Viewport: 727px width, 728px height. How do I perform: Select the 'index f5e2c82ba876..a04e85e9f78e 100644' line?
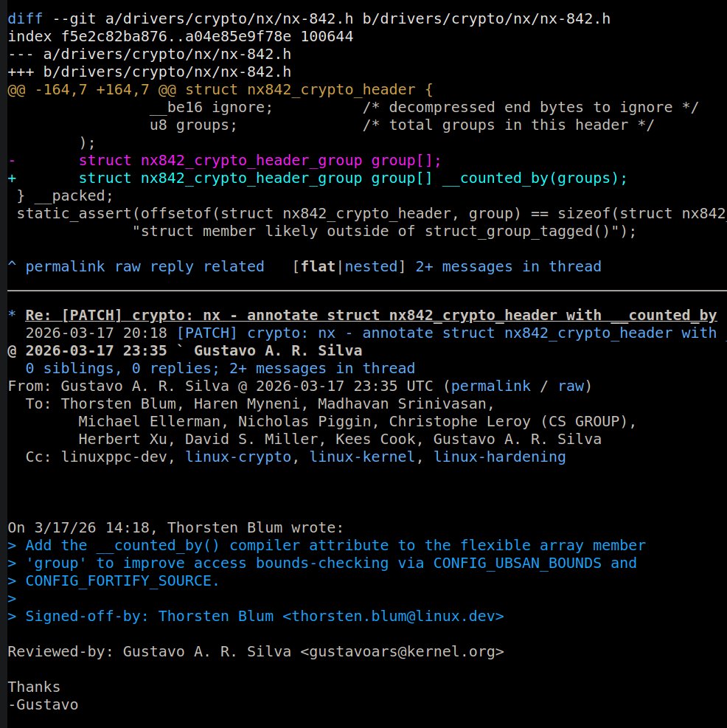(181, 37)
